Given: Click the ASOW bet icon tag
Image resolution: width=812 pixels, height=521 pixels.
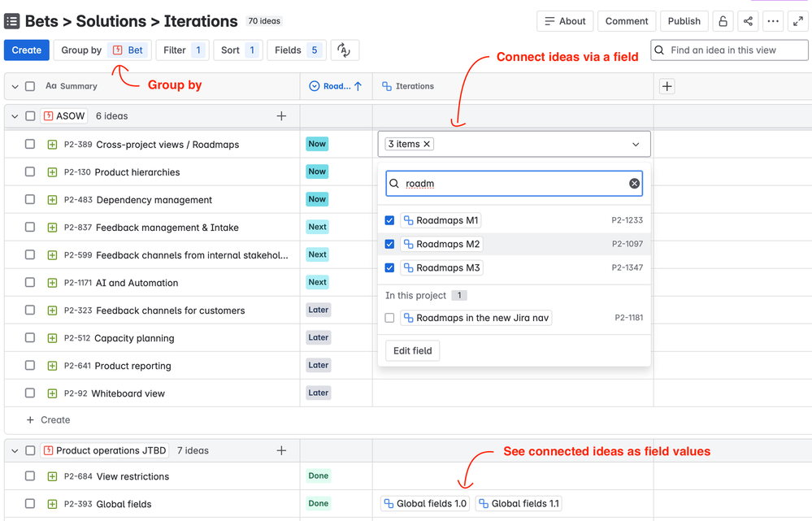Looking at the screenshot, I should pyautogui.click(x=63, y=116).
